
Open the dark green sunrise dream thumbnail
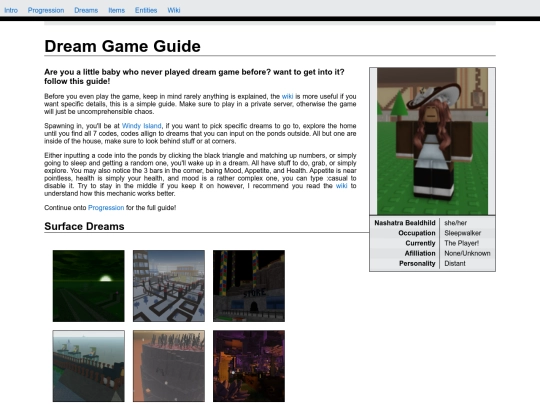89,286
